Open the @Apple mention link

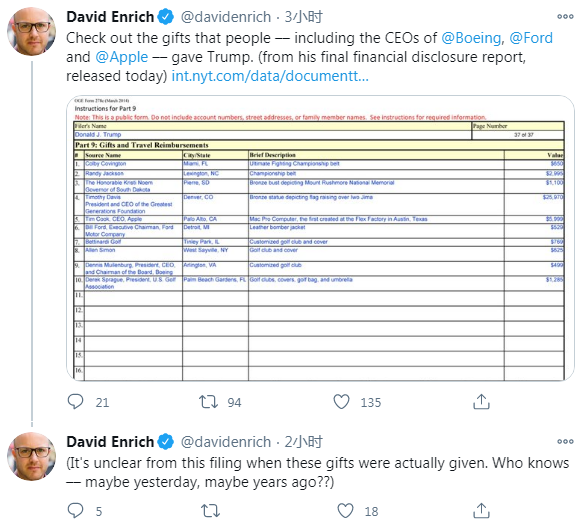122,57
